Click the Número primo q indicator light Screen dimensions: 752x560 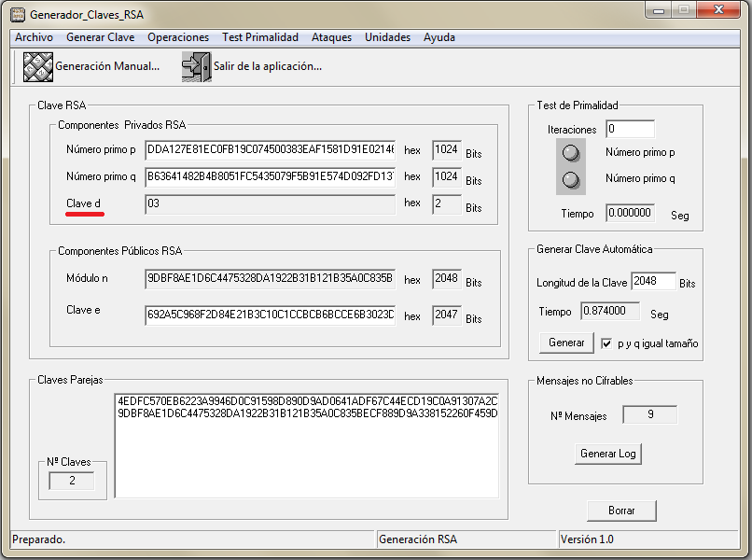click(x=571, y=179)
